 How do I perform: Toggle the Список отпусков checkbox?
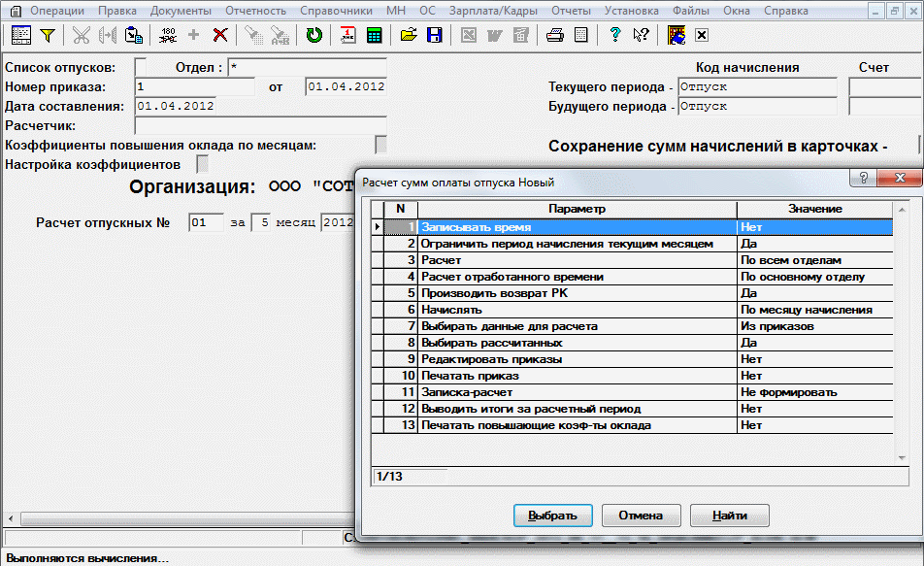[140, 67]
